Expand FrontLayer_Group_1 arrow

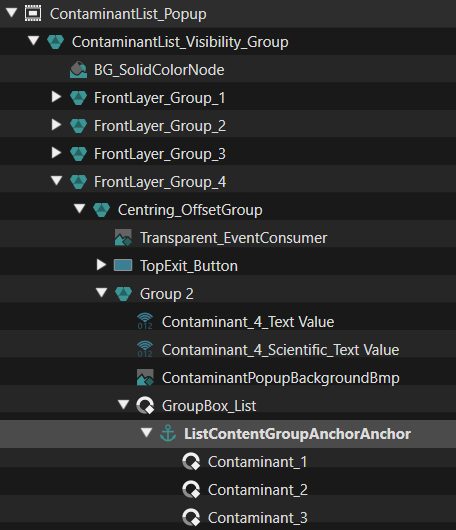coord(56,97)
